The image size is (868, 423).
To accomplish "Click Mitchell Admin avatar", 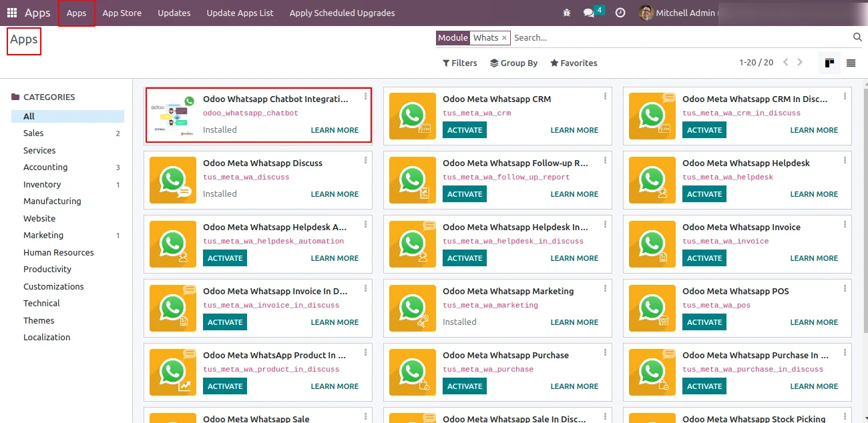I will click(646, 13).
